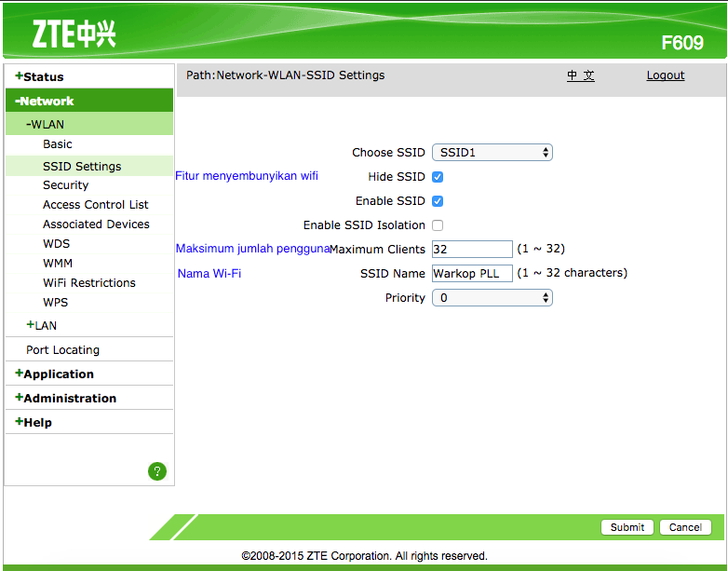
Task: Uncheck the Enable SSID checkbox
Action: 438,201
